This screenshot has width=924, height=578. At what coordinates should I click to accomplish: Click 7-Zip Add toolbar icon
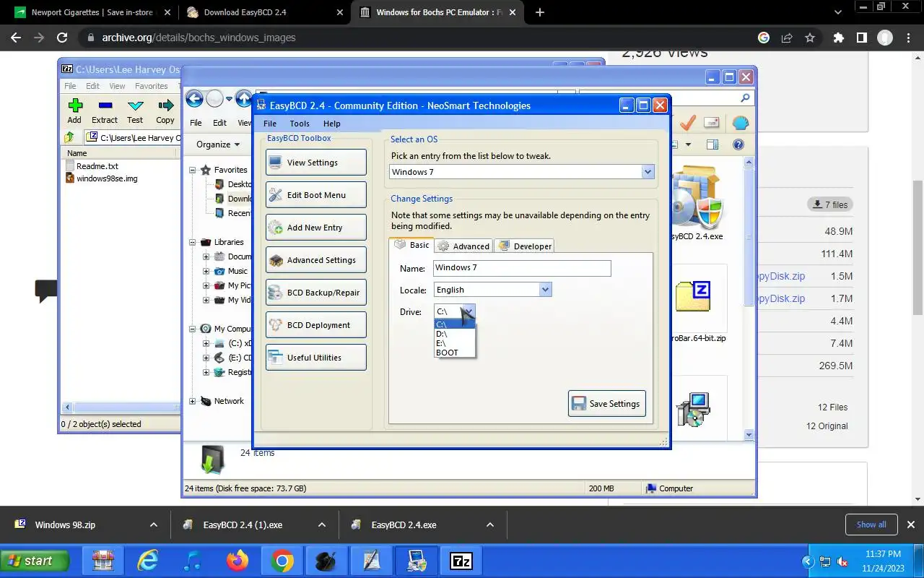click(74, 111)
